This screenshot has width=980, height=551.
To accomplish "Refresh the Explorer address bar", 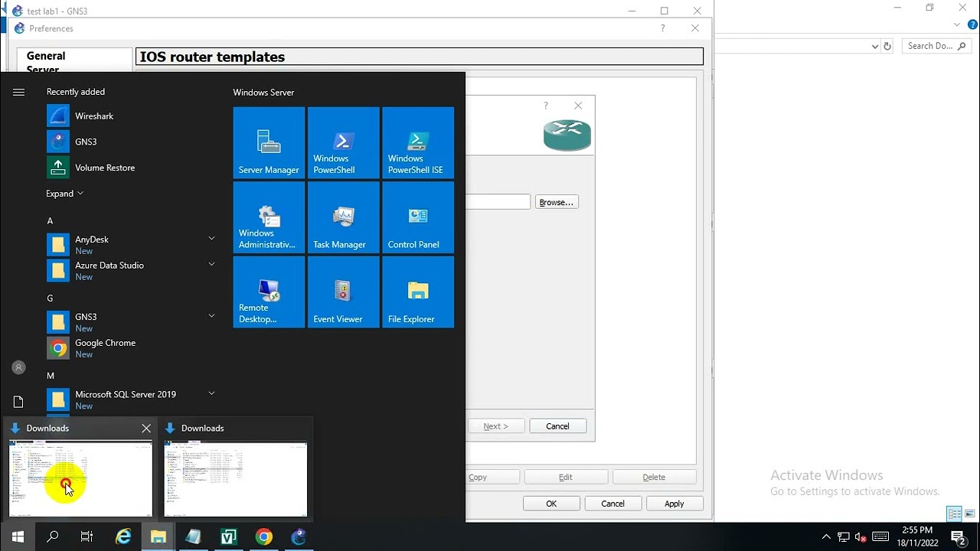I will (887, 46).
